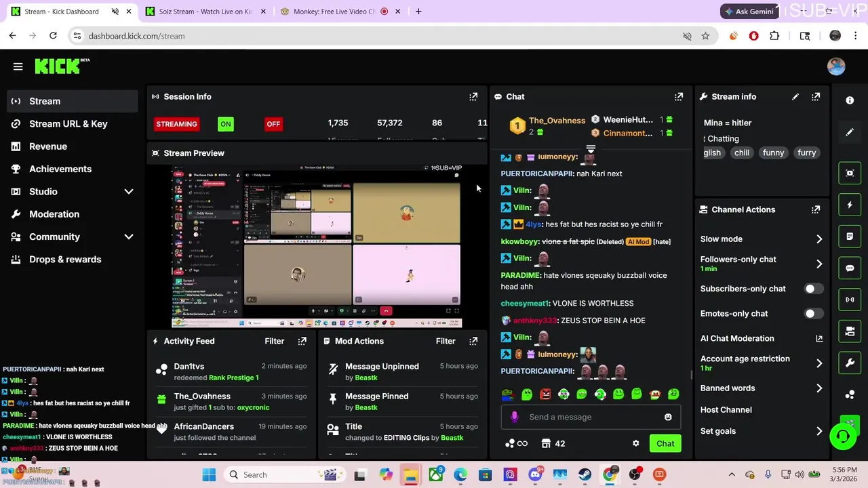Open chat settings gear icon
The width and height of the screenshot is (868, 488).
click(x=635, y=443)
